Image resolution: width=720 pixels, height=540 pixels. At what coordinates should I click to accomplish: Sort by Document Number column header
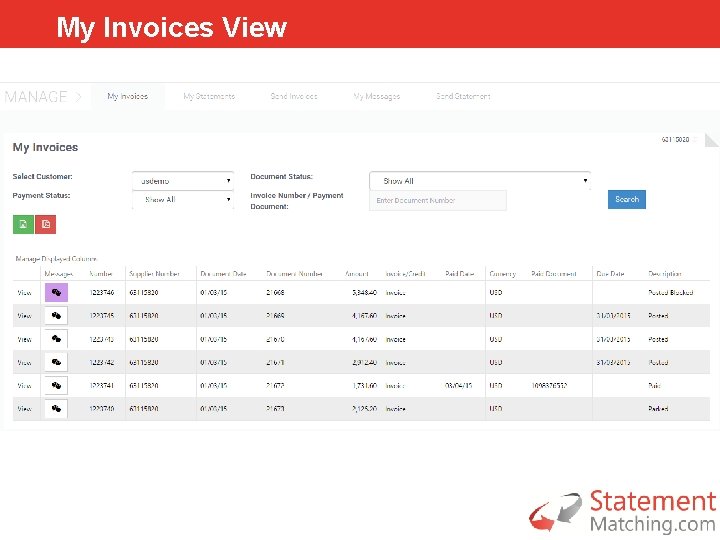[x=294, y=274]
